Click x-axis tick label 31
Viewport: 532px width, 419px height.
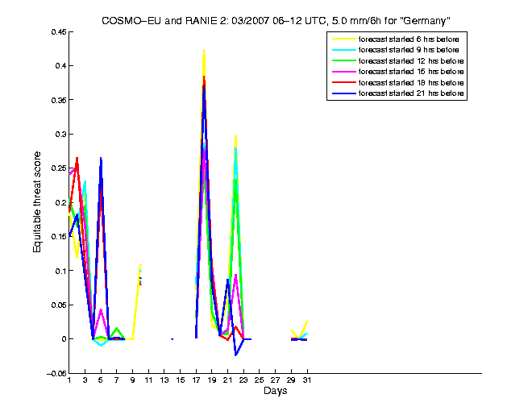coord(307,380)
